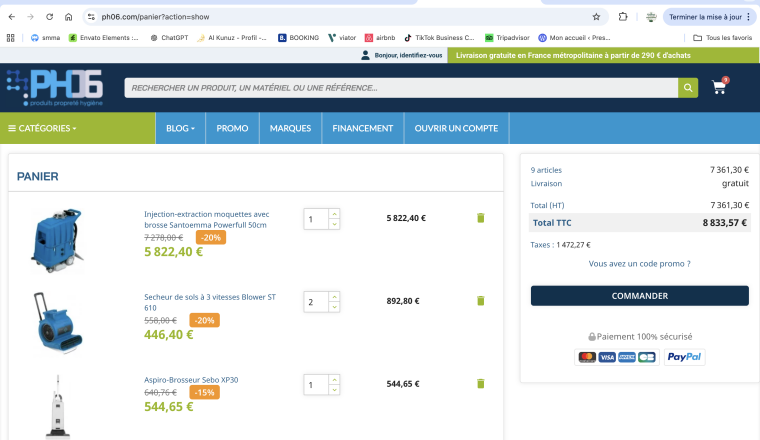This screenshot has height=440, width=760.
Task: Open the Sebo XP30 vacuum product thumbnail
Action: click(x=58, y=407)
